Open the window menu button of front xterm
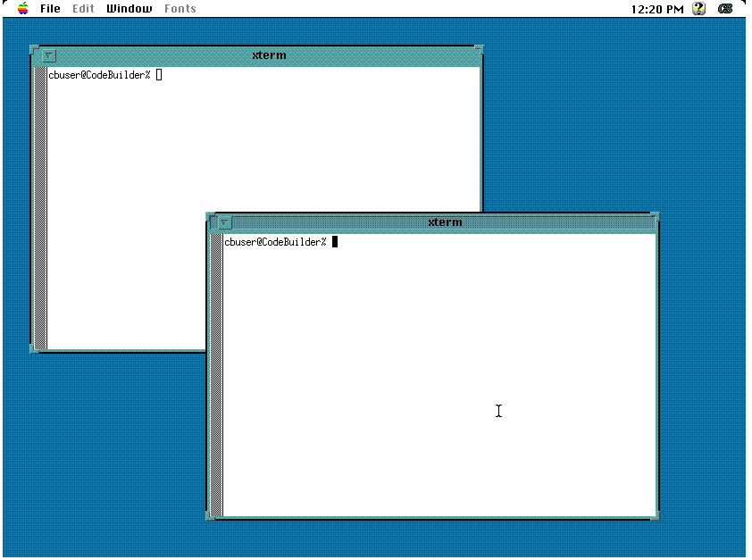Screen dimensions: 752x560 pyautogui.click(x=224, y=222)
